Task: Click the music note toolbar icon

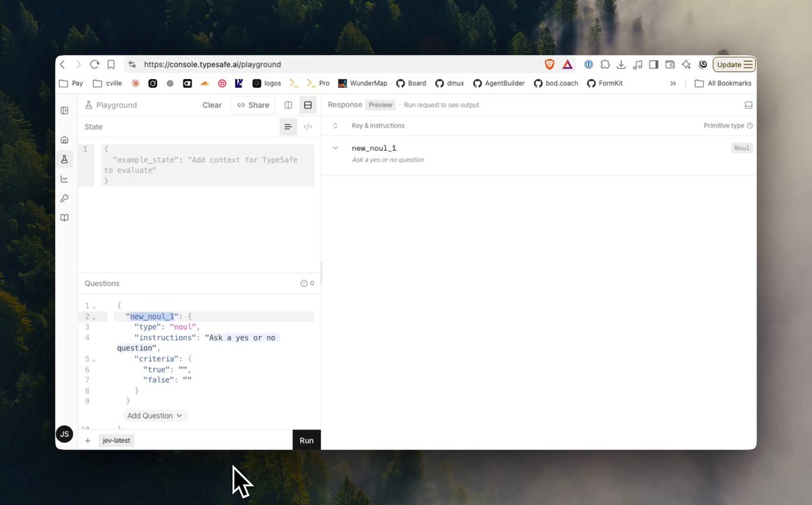Action: (637, 65)
